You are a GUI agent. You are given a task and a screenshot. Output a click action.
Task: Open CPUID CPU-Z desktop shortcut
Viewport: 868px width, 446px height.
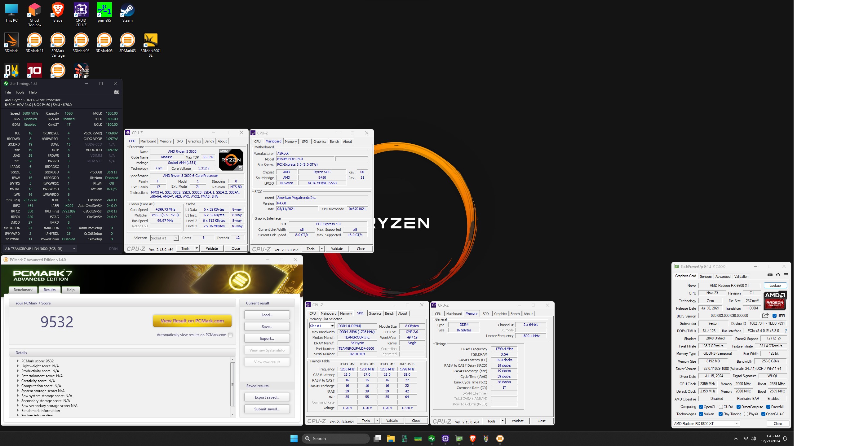coord(81,15)
